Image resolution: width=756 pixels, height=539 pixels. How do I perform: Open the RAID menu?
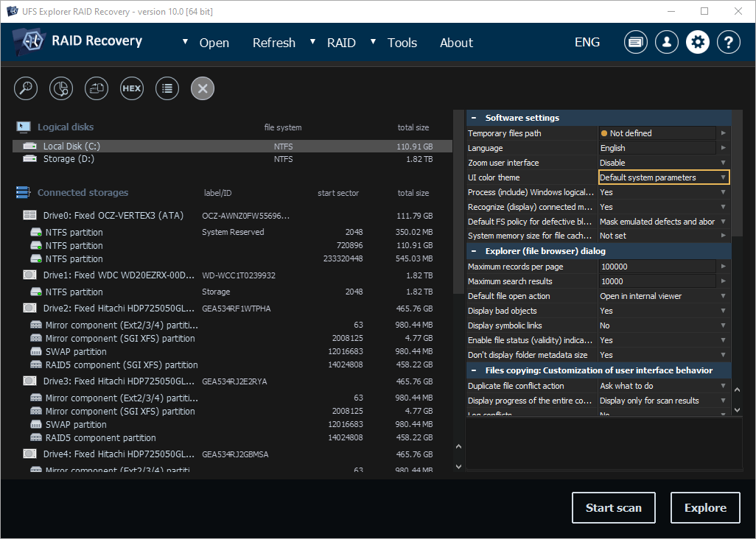[341, 43]
